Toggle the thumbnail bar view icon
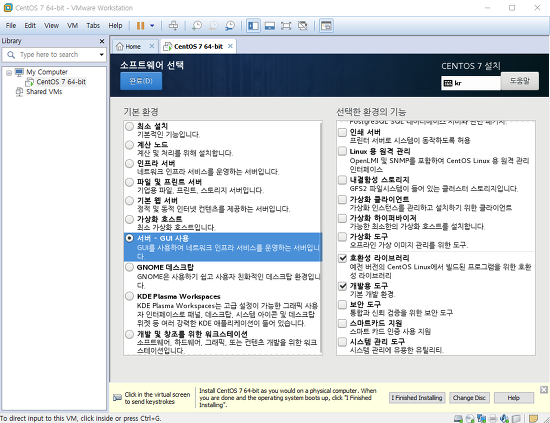 click(x=270, y=26)
